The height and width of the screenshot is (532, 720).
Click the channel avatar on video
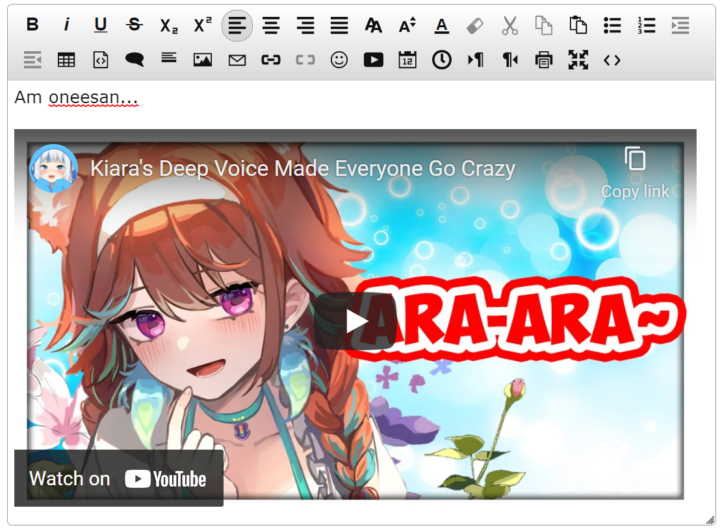pyautogui.click(x=53, y=168)
